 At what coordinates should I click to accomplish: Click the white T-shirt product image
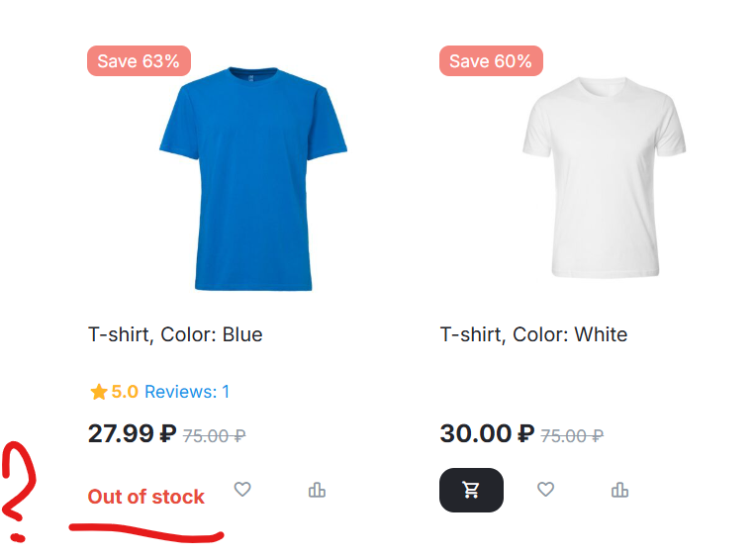point(604,178)
